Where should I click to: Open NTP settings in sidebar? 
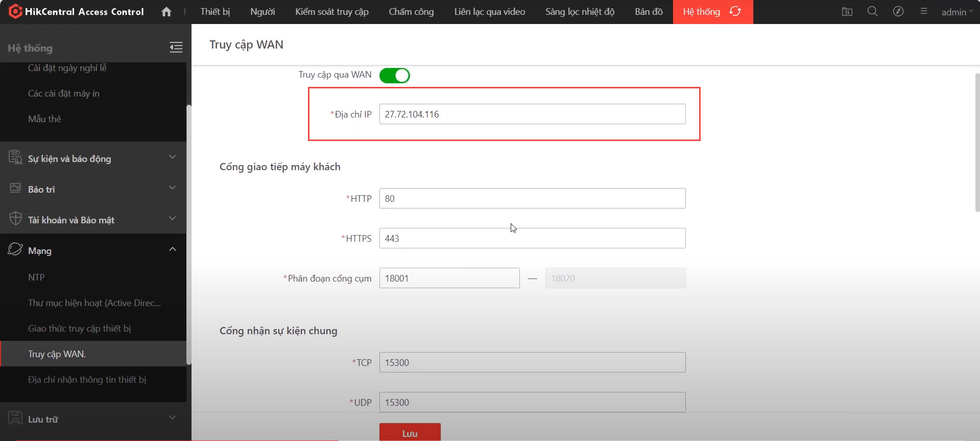[36, 277]
